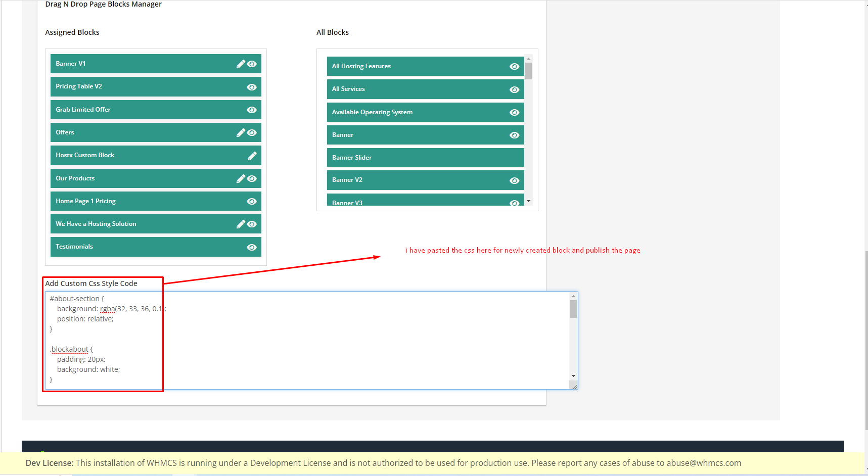The height and width of the screenshot is (476, 868).
Task: Edit Hostx Custom Block with pencil icon
Action: pos(252,156)
